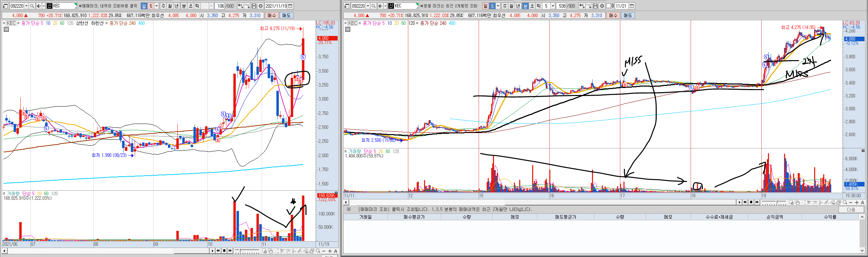Select the 일 (daily) tab in the left chart

(144, 6)
